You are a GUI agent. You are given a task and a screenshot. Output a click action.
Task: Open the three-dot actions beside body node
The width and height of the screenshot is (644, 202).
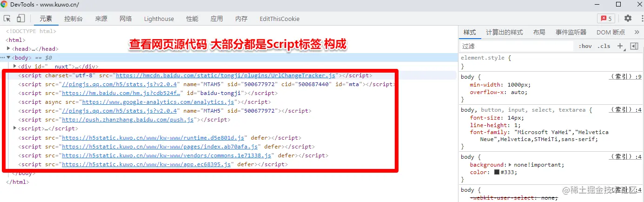[x=2, y=57]
